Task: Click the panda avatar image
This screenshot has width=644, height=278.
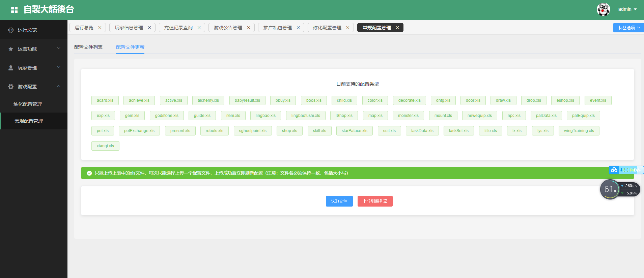Action: (603, 9)
